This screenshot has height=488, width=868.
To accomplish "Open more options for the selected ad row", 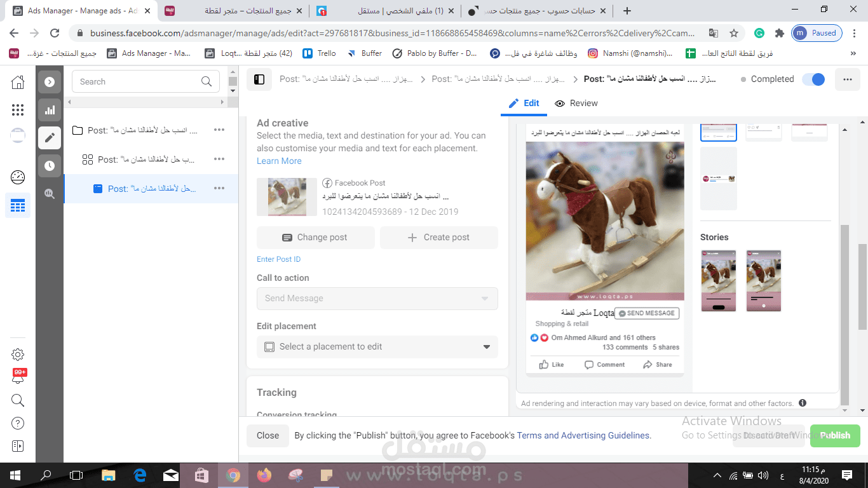I will [x=219, y=188].
